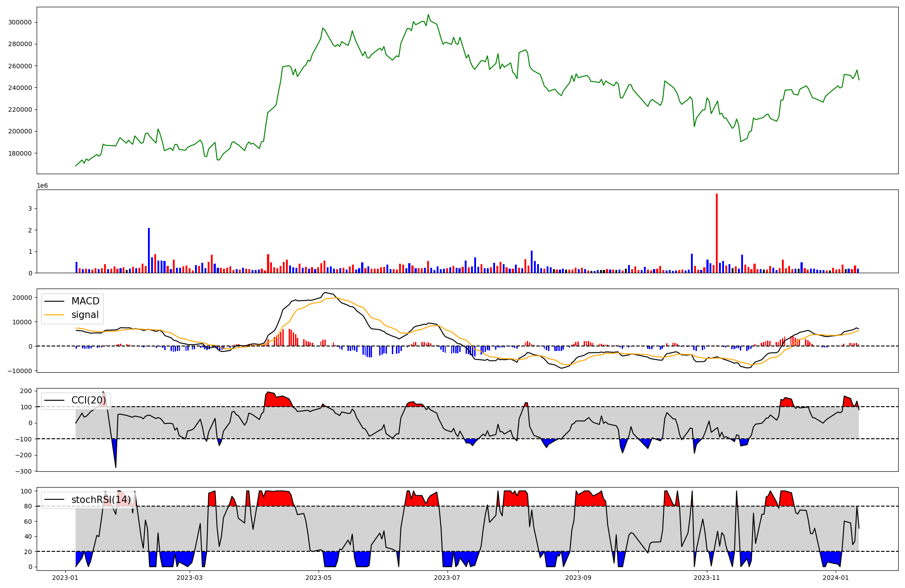Click the 300000 price axis label
The width and height of the screenshot is (905, 588).
(20, 23)
